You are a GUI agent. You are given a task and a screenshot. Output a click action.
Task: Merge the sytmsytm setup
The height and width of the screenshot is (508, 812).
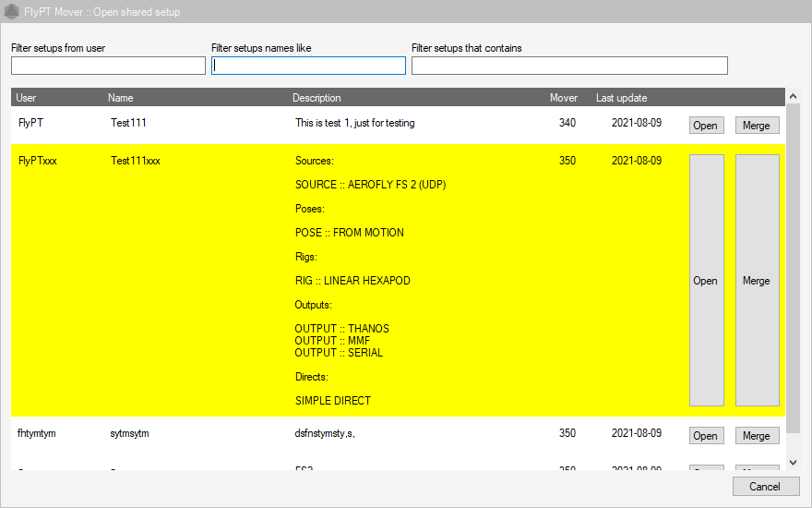757,436
